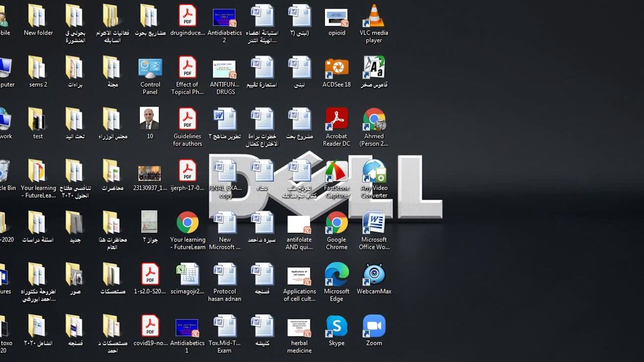Select the جواز ٢ image file

click(150, 227)
